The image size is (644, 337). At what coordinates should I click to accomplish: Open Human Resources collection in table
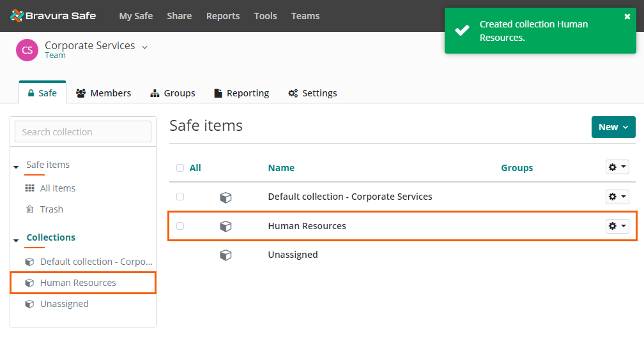click(307, 226)
